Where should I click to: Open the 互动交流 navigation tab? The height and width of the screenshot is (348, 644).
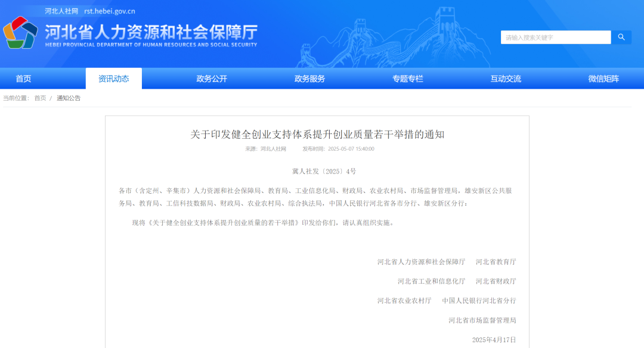point(506,79)
